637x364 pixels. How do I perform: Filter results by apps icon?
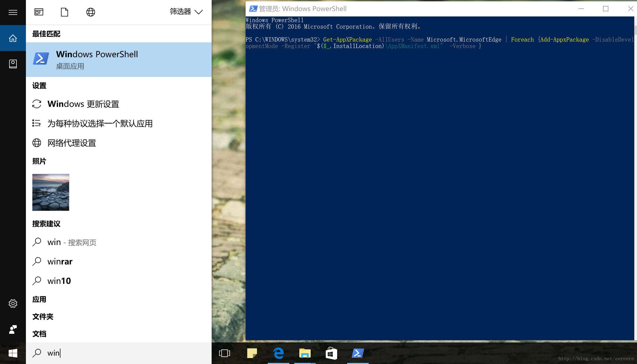coord(39,12)
